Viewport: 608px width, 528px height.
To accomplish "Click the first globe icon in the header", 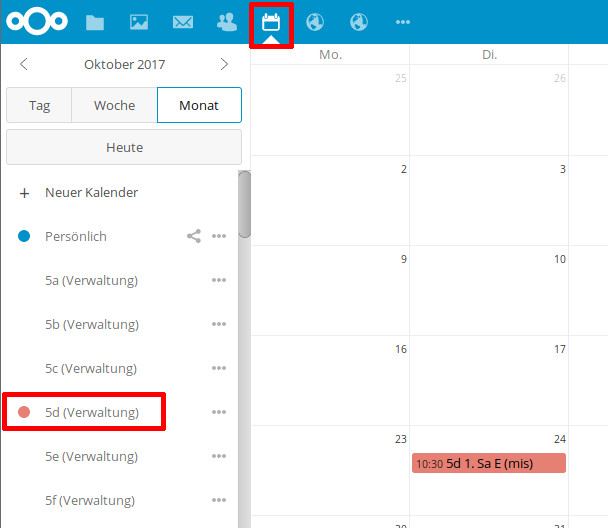I will 315,22.
